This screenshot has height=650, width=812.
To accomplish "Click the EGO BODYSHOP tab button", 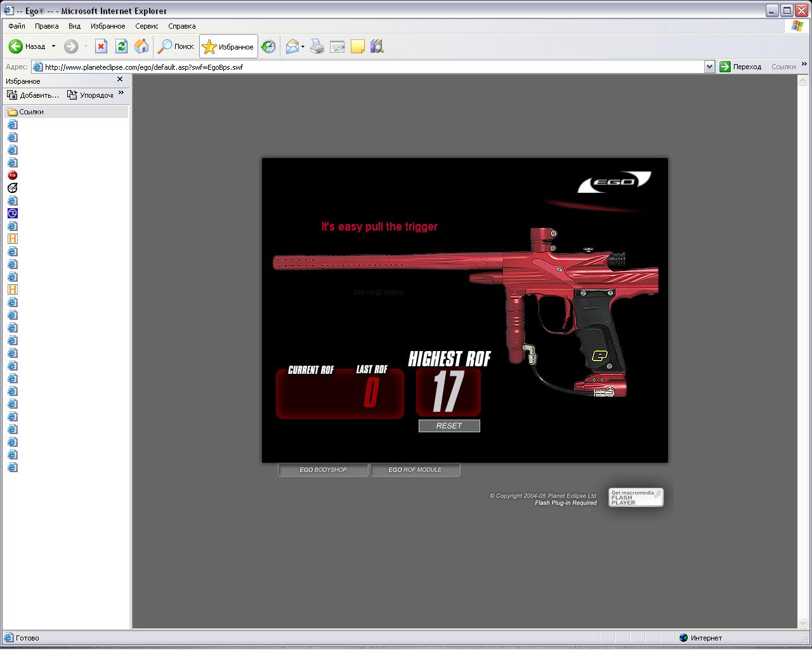I will (323, 470).
